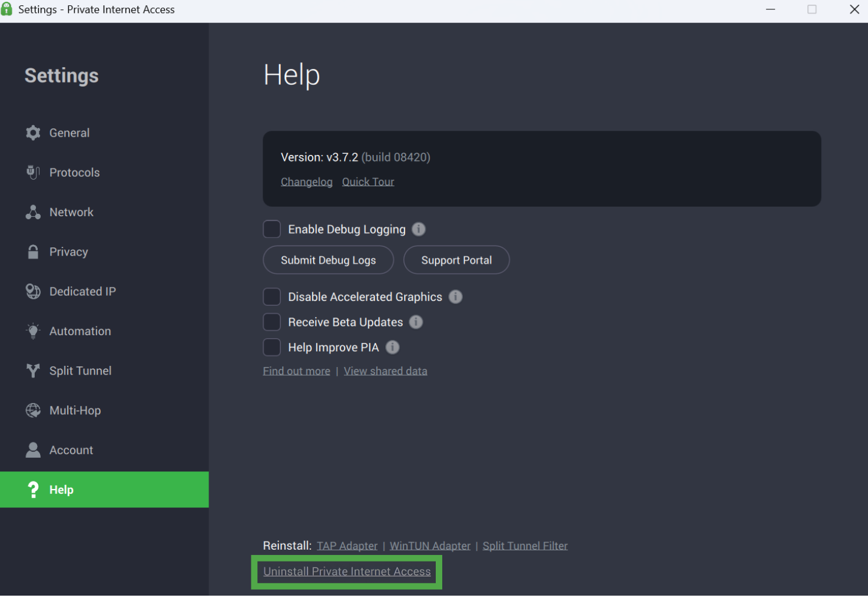Click the Multi-Hop globe icon
This screenshot has width=868, height=598.
coord(33,410)
